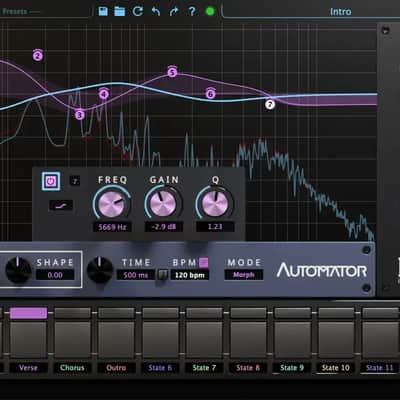Image resolution: width=400 pixels, height=400 pixels.
Task: Click the State 9 name label
Action: [x=292, y=368]
